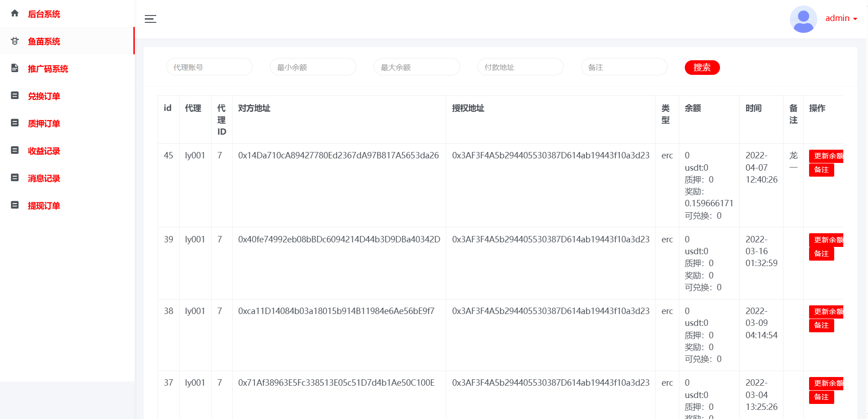The height and width of the screenshot is (419, 868).
Task: Click the admin user avatar
Action: tap(803, 19)
